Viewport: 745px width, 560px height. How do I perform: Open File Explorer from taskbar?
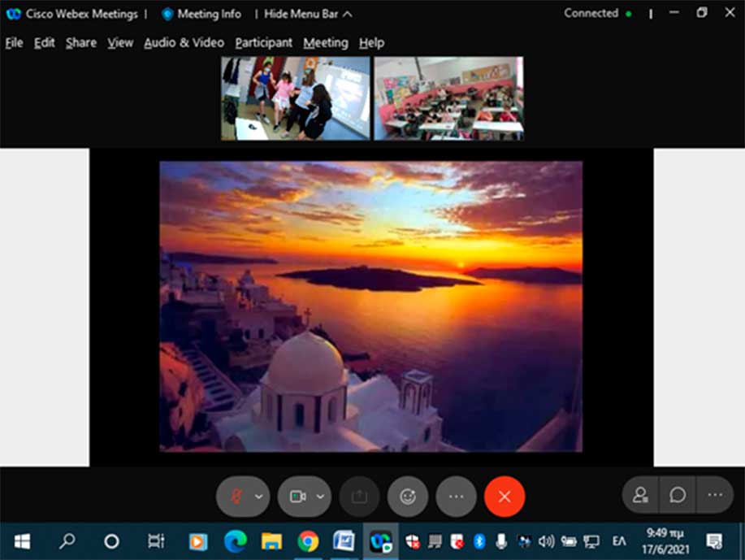272,541
